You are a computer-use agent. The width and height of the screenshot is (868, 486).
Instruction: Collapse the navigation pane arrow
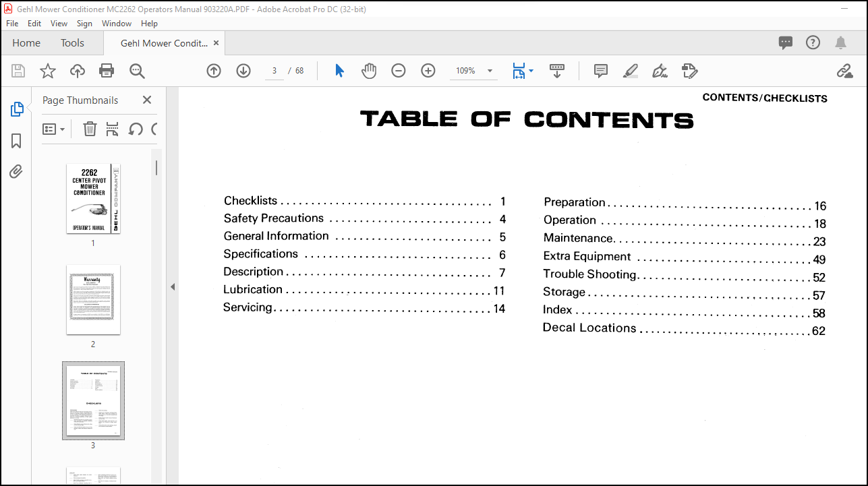[173, 286]
